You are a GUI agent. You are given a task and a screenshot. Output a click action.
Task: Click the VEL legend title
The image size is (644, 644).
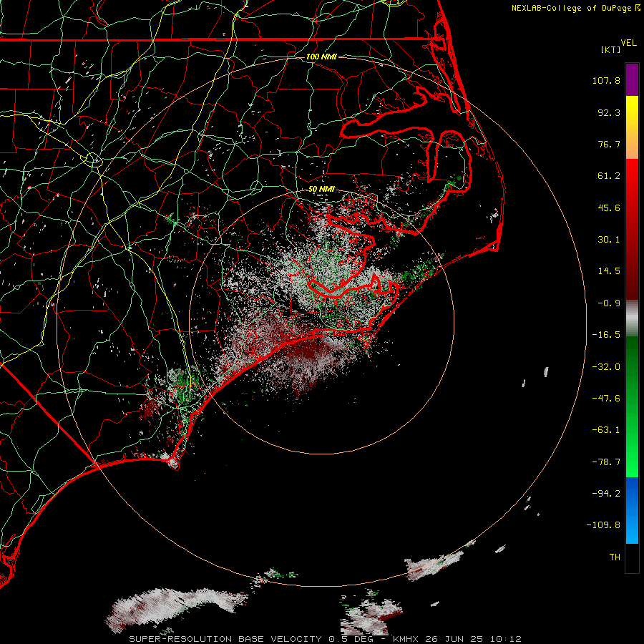628,43
